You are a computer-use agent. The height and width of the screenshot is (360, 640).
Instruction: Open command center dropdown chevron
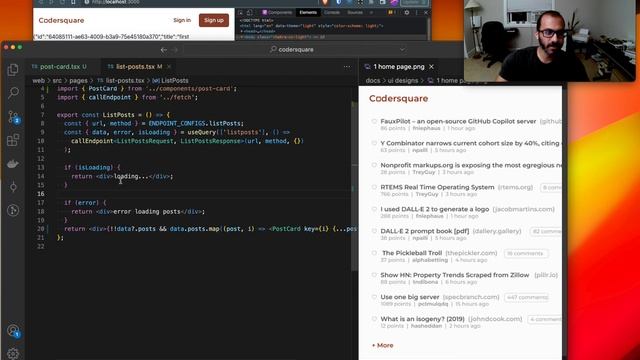click(x=402, y=50)
